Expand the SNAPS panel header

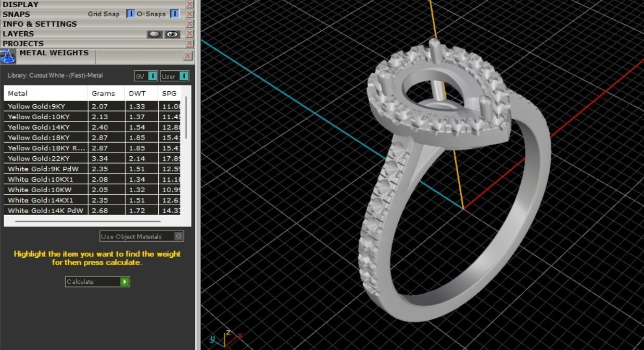(16, 14)
